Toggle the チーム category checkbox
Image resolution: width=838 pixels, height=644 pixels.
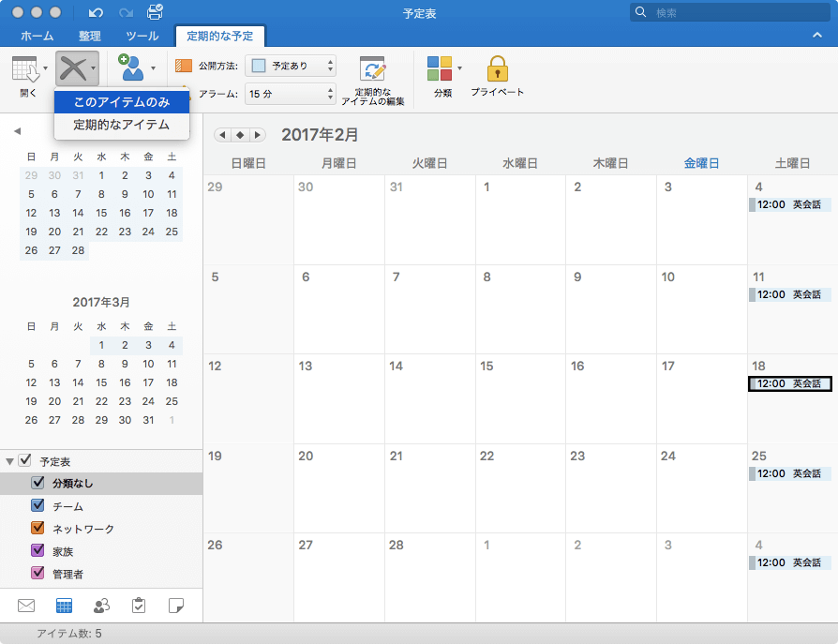(x=37, y=505)
